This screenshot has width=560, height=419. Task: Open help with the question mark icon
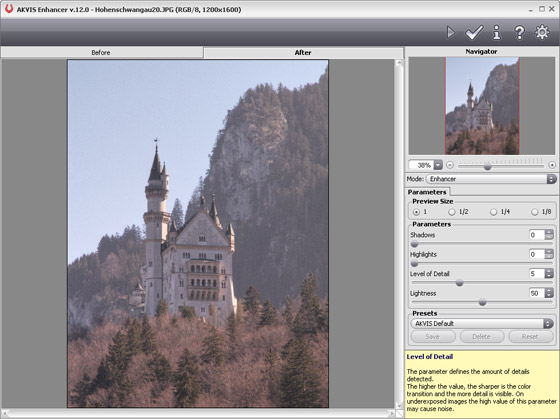pyautogui.click(x=519, y=33)
